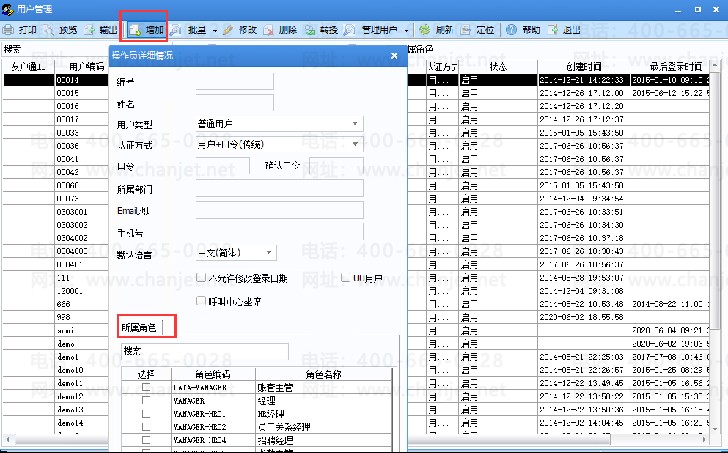Check the MANAGER-HR04 role checkbox
Viewport: 728px width, 453px height.
(x=146, y=439)
